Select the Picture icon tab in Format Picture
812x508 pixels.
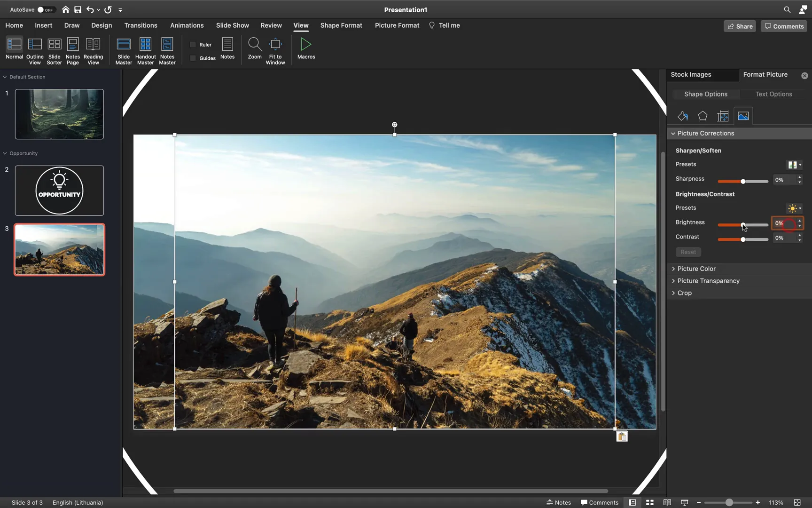743,116
